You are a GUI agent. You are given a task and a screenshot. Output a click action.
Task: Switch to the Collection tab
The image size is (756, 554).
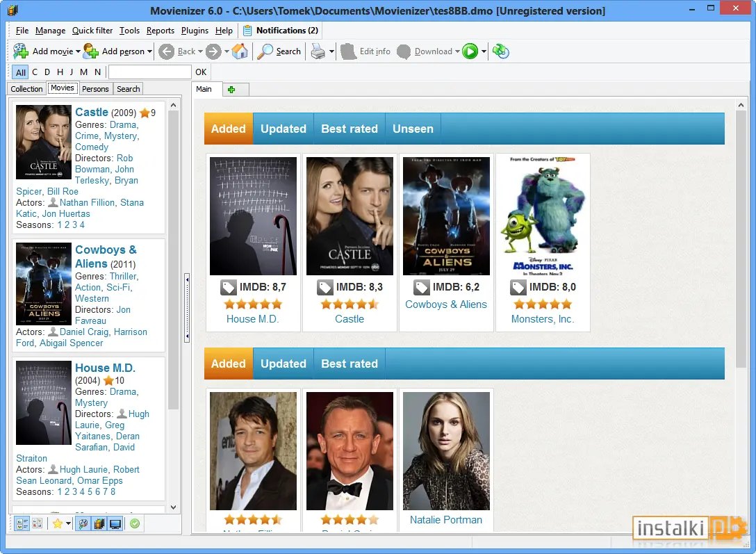point(26,89)
